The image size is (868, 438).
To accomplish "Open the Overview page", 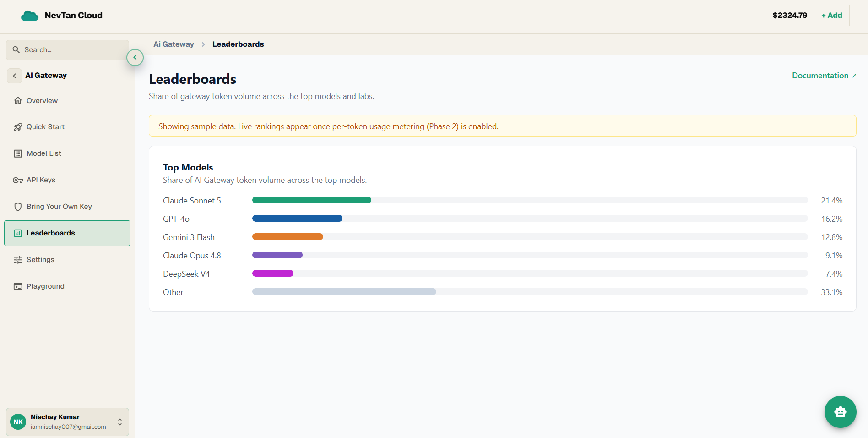I will [x=67, y=100].
